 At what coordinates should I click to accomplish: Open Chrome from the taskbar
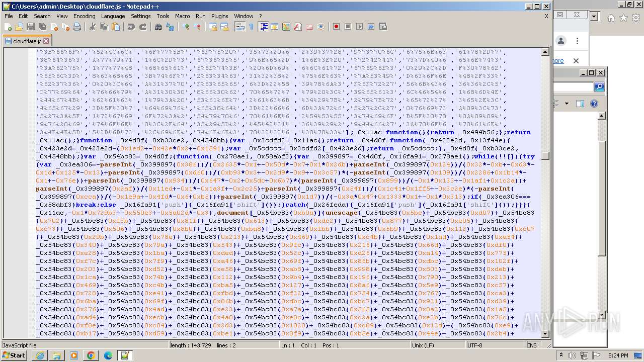pyautogui.click(x=91, y=355)
